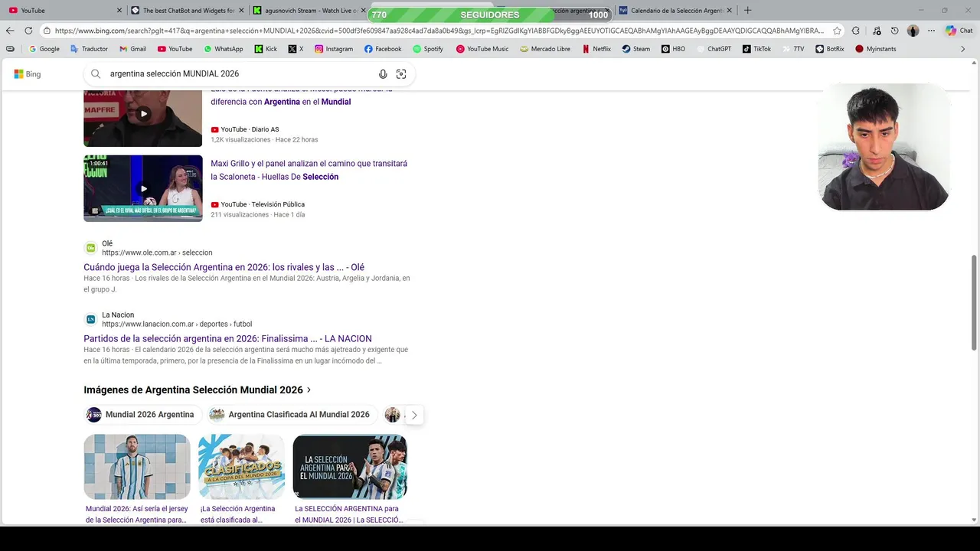This screenshot has height=551, width=980.
Task: Open Gmail bookmark
Action: [132, 49]
